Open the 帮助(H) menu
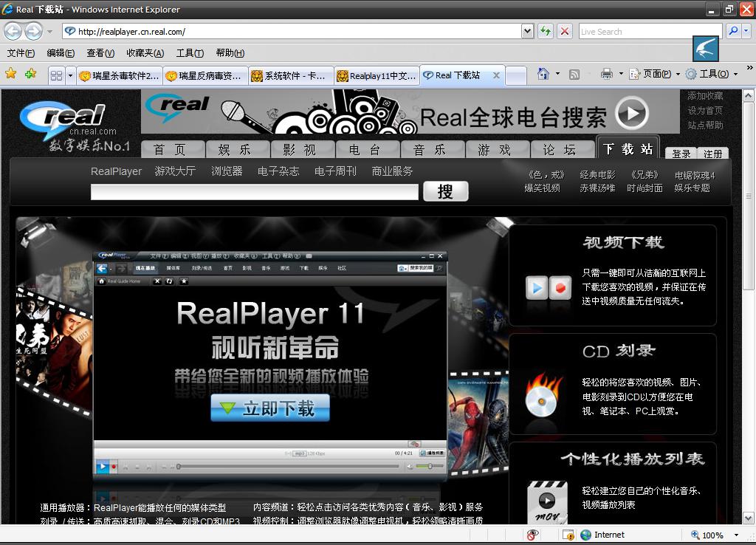 coord(230,53)
